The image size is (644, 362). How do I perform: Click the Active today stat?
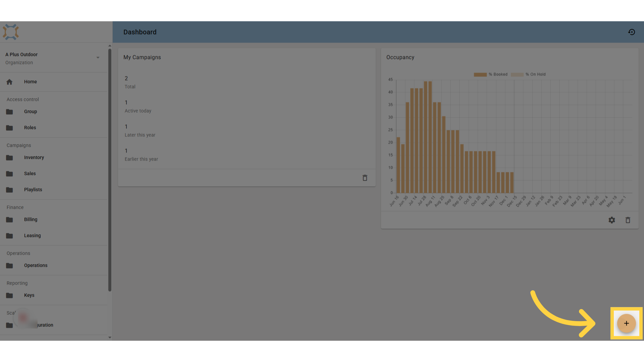click(x=138, y=107)
